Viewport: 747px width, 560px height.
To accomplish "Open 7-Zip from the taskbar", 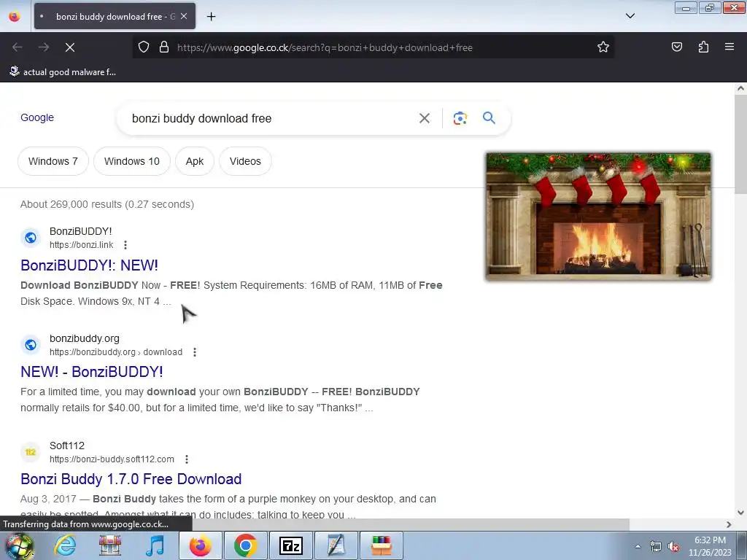I will pyautogui.click(x=290, y=545).
